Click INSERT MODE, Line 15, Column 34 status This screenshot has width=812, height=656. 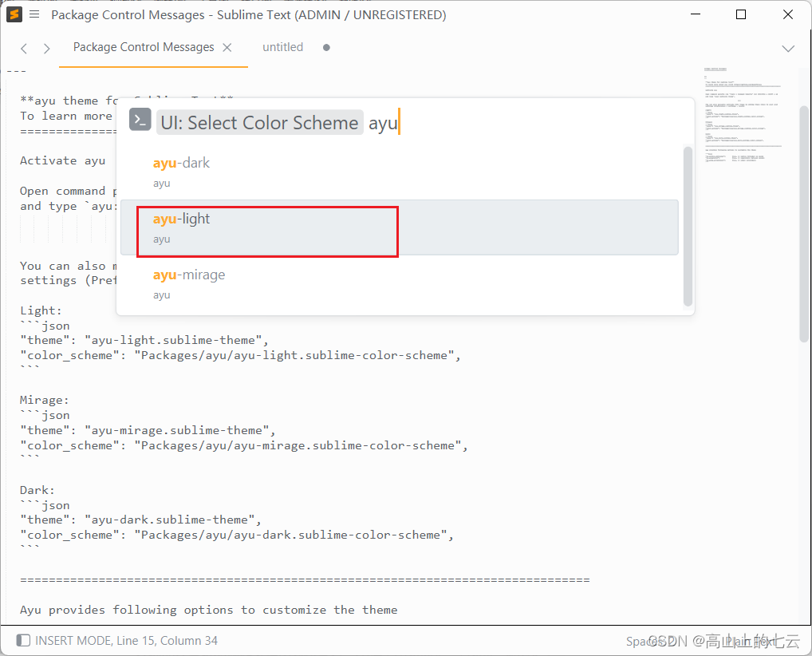[126, 641]
